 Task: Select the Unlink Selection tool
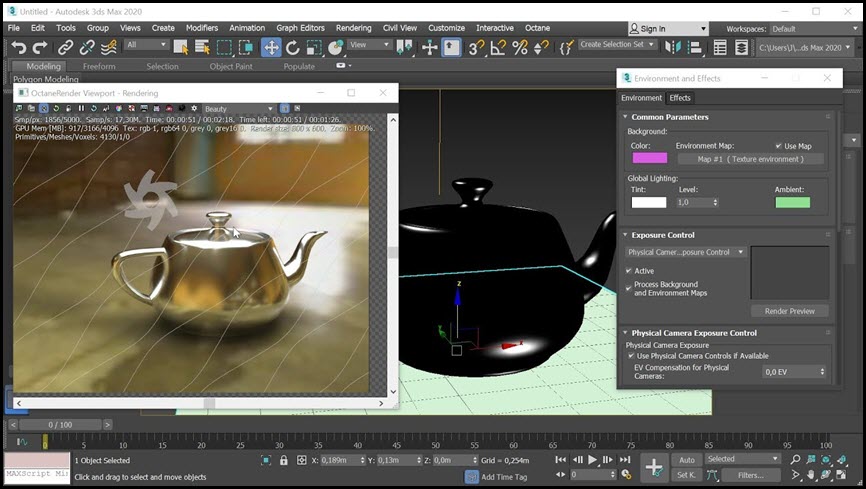pos(87,48)
